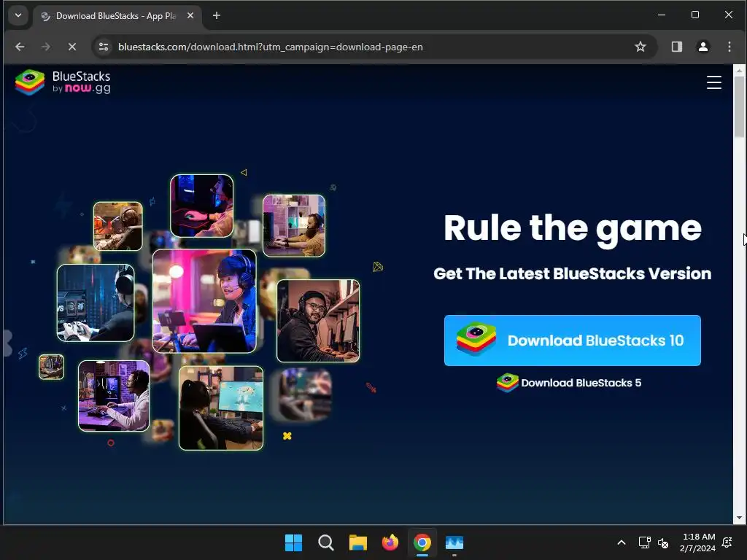
Task: Maximize the Chrome window
Action: pos(695,15)
